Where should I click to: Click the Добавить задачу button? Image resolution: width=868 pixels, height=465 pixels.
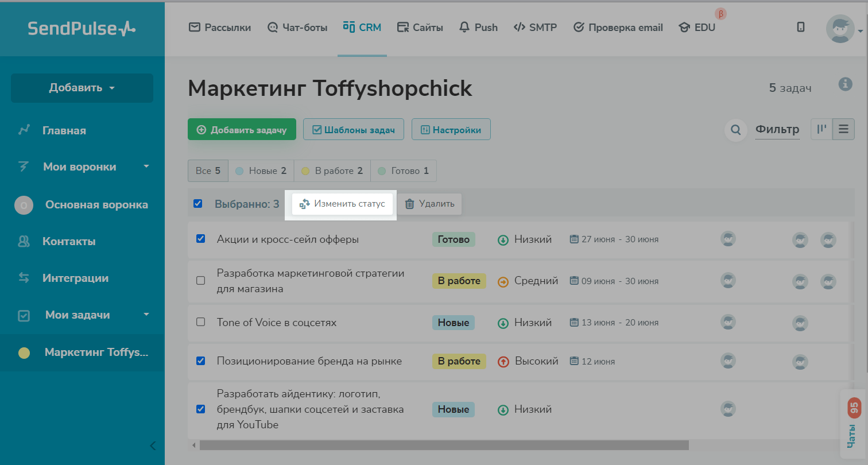(x=242, y=130)
